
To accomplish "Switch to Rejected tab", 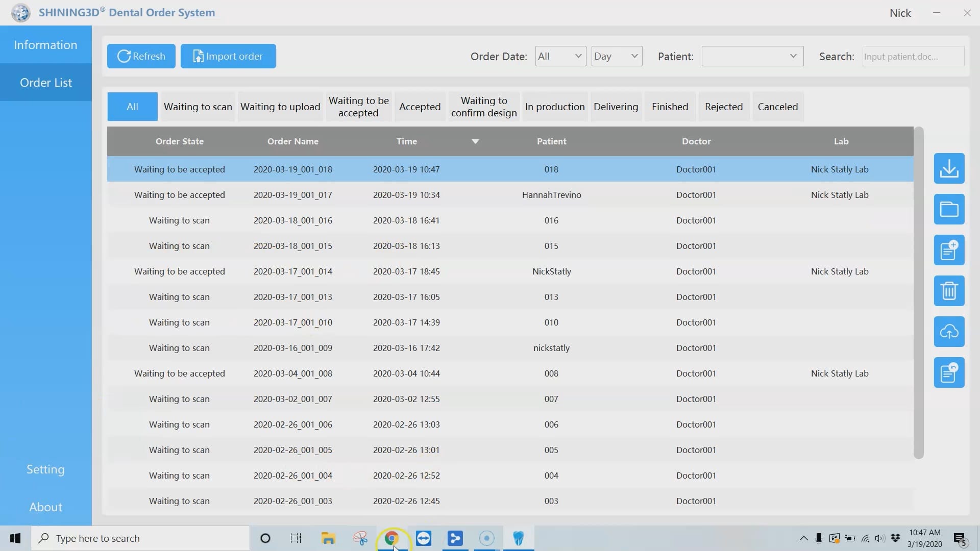I will pos(724,107).
